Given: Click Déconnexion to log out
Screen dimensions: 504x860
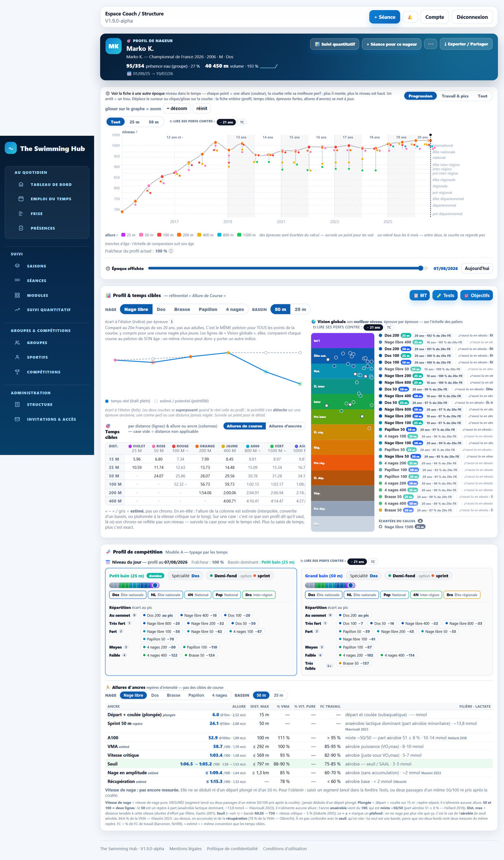Looking at the screenshot, I should (x=472, y=17).
